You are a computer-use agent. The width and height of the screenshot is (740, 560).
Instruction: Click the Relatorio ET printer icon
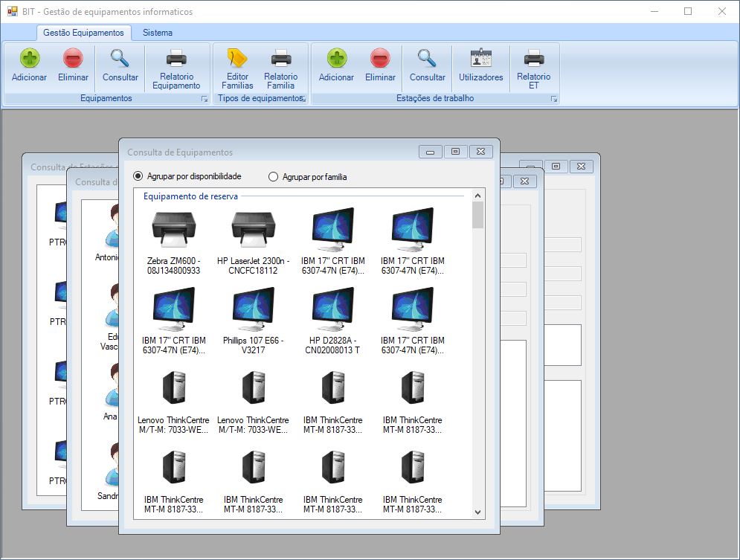[533, 67]
